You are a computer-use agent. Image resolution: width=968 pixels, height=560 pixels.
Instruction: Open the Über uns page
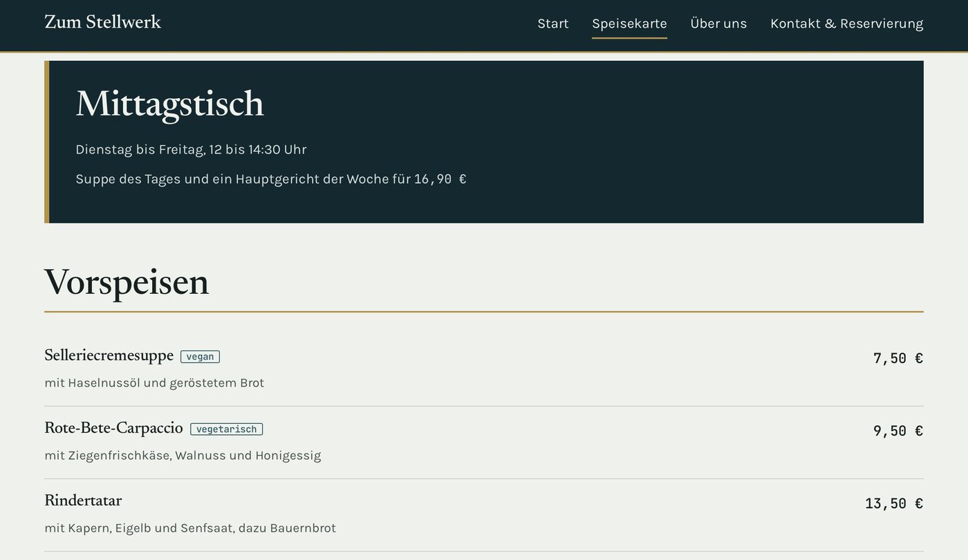point(718,24)
